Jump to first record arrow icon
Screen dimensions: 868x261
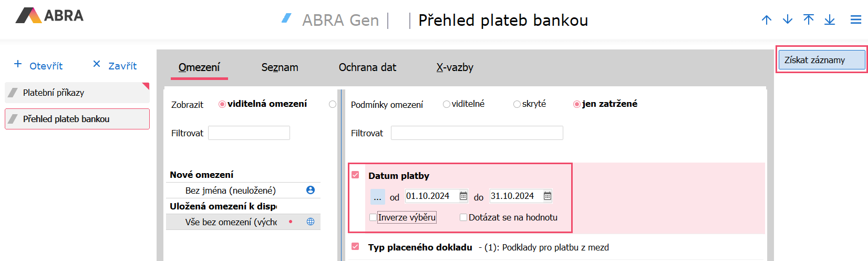click(x=809, y=20)
